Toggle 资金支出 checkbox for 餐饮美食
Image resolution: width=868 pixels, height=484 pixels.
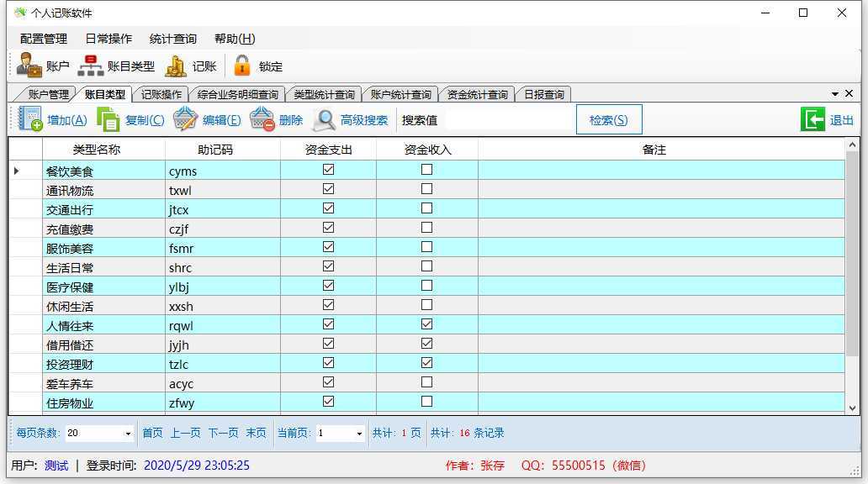pos(328,169)
